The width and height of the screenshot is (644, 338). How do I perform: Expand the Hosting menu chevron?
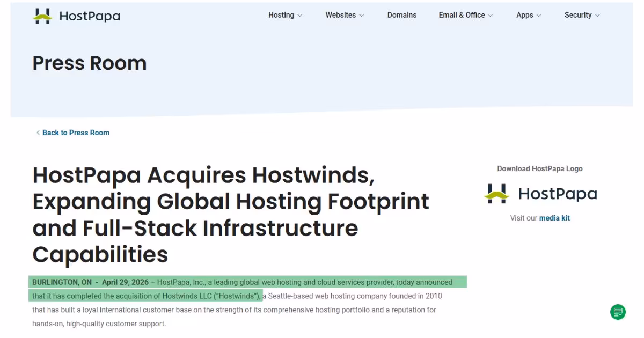point(299,16)
